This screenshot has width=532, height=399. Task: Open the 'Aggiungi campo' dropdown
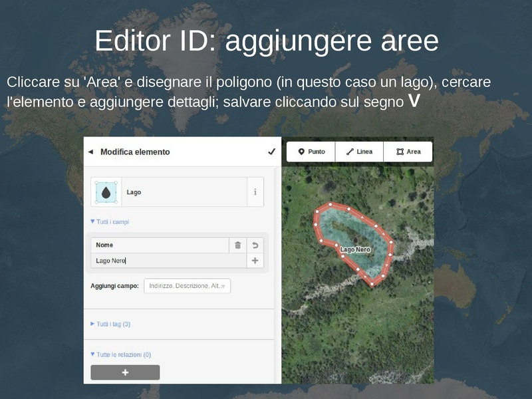187,285
